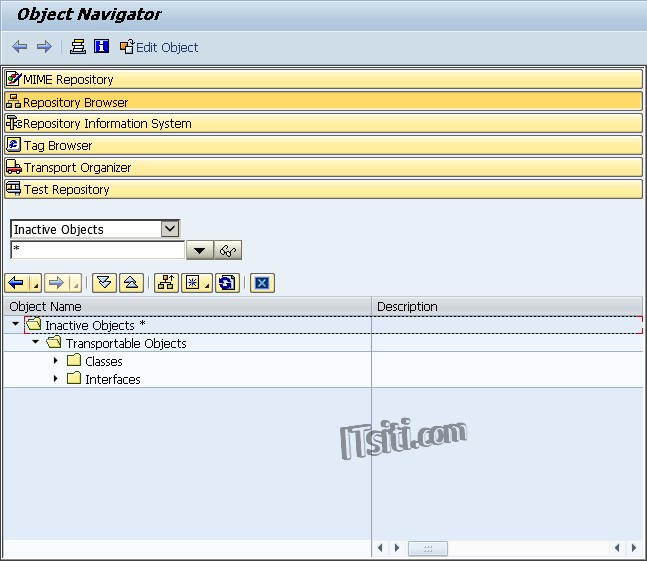
Task: Click the top toolbar back arrow
Action: point(19,47)
